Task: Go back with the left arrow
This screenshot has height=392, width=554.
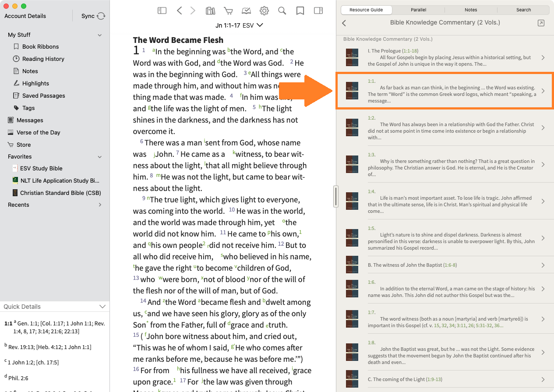Action: 179,11
